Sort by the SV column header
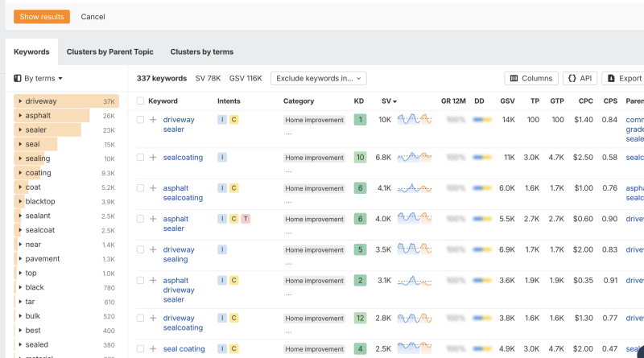Image resolution: width=644 pixels, height=358 pixels. [389, 101]
